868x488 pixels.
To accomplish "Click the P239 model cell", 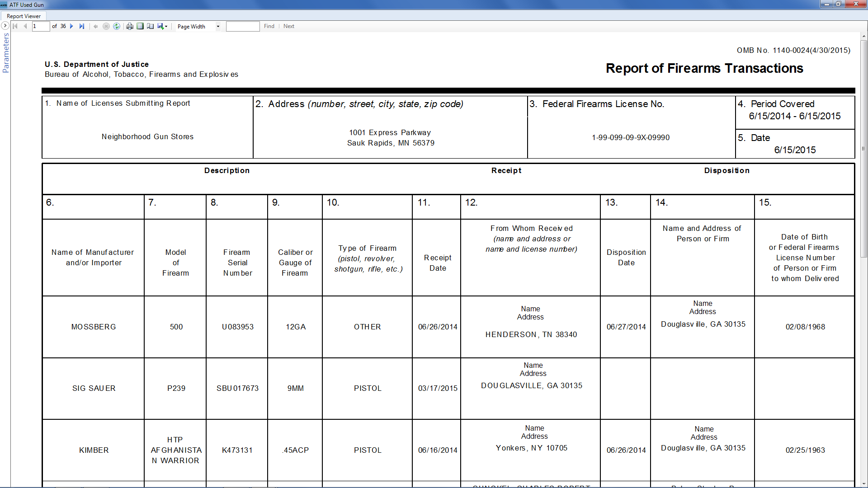I will pos(176,388).
